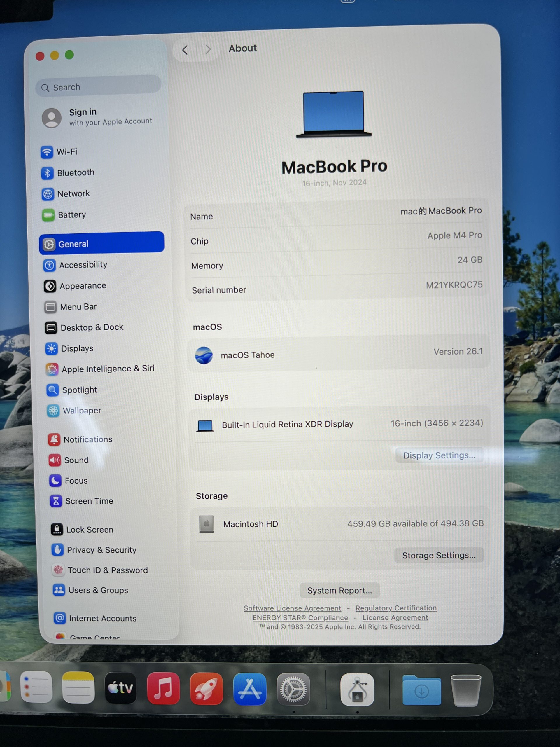
Task: Open the Wi-Fi settings icon
Action: click(47, 152)
